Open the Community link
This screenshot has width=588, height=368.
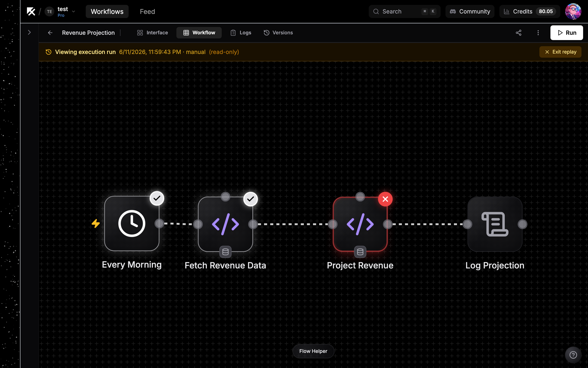pyautogui.click(x=470, y=11)
